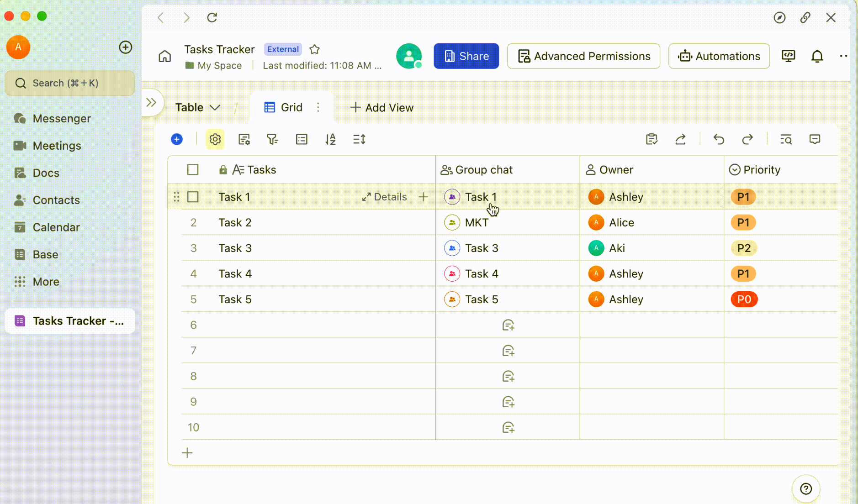Toggle the select-all checkbox in header
The height and width of the screenshot is (504, 858).
[193, 169]
